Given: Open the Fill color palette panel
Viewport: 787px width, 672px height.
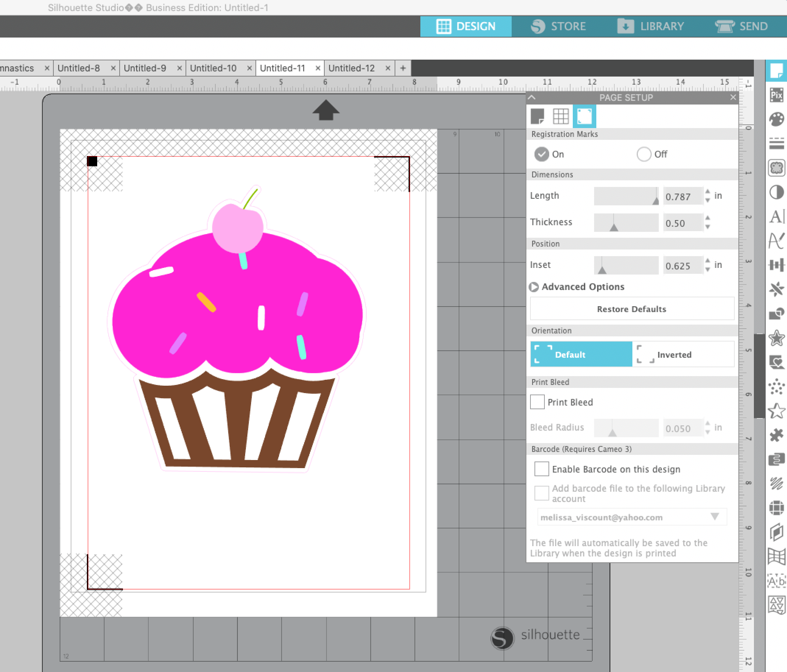Looking at the screenshot, I should pyautogui.click(x=777, y=118).
